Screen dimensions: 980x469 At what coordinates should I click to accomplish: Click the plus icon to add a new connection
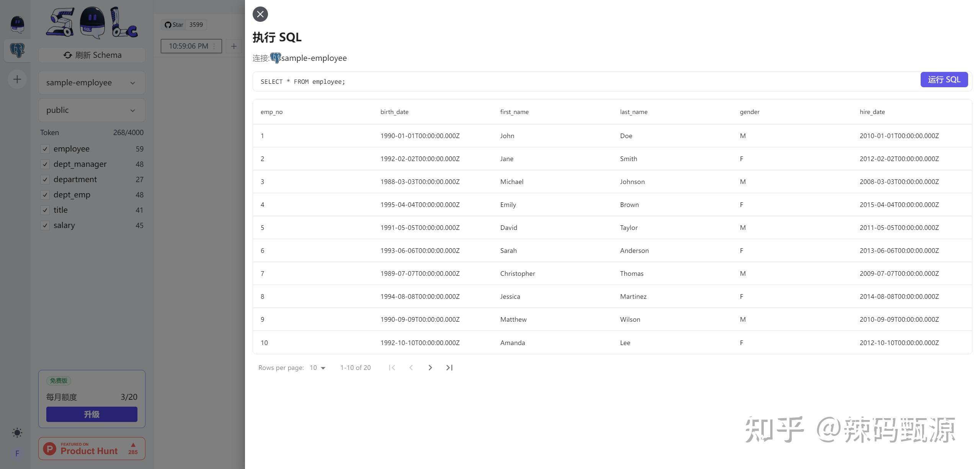point(17,79)
